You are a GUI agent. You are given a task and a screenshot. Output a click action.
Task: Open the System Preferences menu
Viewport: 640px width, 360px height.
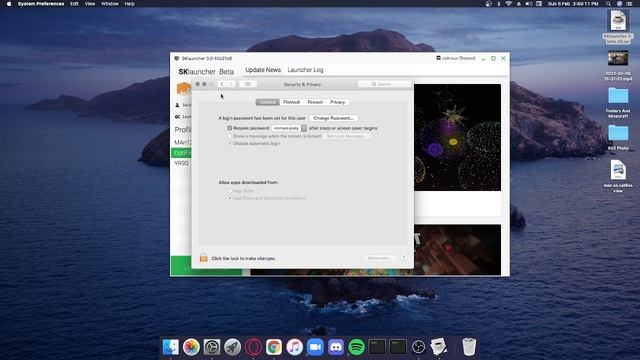click(x=41, y=4)
